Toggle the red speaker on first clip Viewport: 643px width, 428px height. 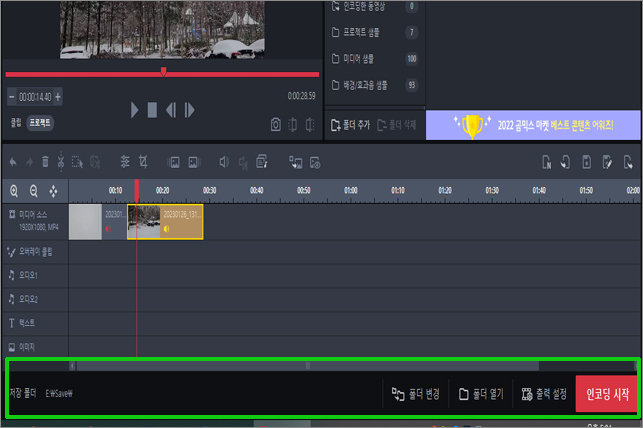[x=108, y=229]
